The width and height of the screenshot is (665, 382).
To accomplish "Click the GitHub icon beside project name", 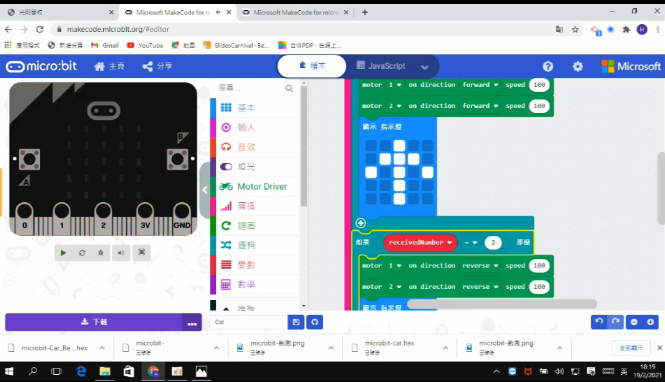I will 315,322.
